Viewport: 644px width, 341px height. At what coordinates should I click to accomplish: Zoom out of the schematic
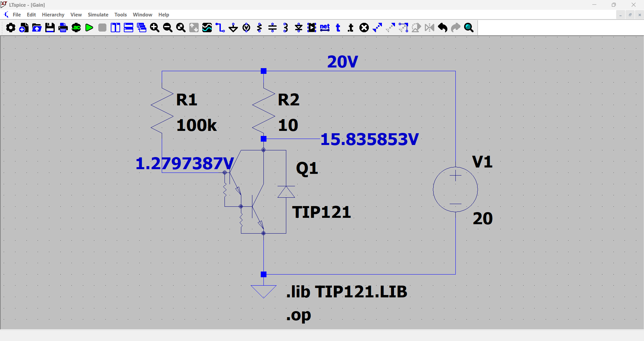[168, 28]
